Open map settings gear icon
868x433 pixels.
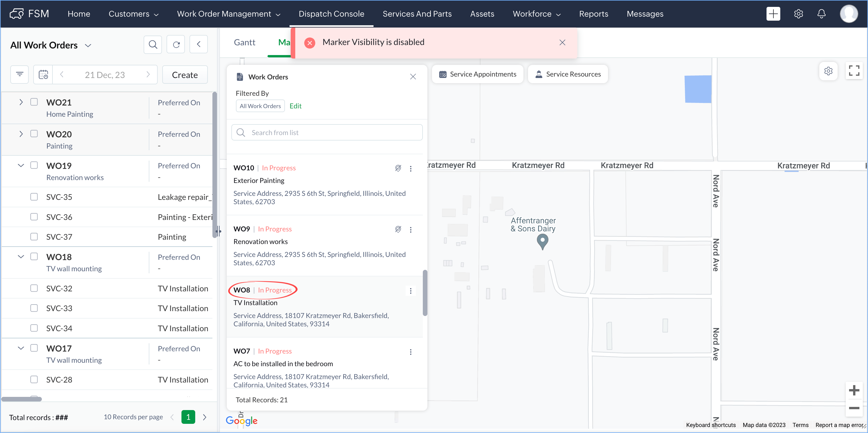coord(828,71)
